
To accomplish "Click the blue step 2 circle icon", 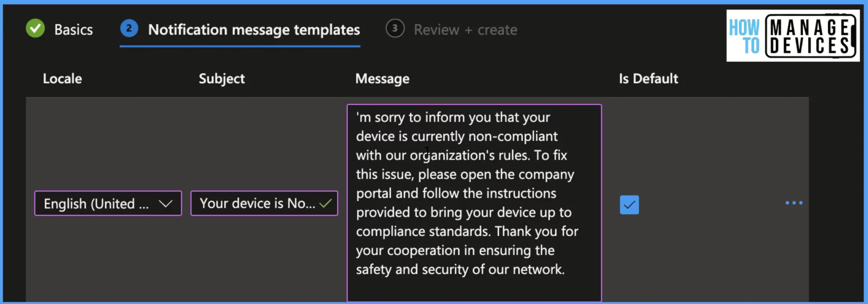I will pyautogui.click(x=129, y=28).
